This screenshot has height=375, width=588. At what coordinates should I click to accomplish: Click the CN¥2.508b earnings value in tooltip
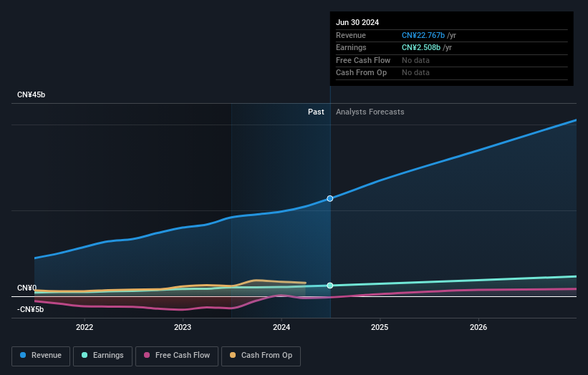pyautogui.click(x=420, y=47)
